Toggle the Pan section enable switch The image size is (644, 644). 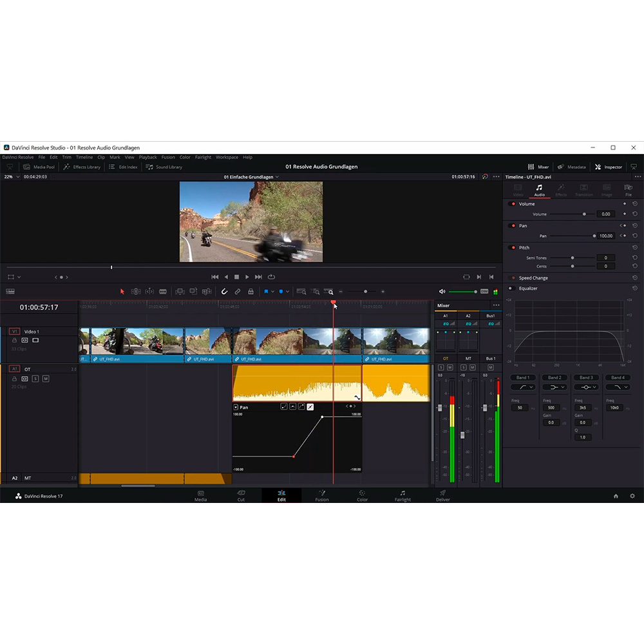pos(512,225)
